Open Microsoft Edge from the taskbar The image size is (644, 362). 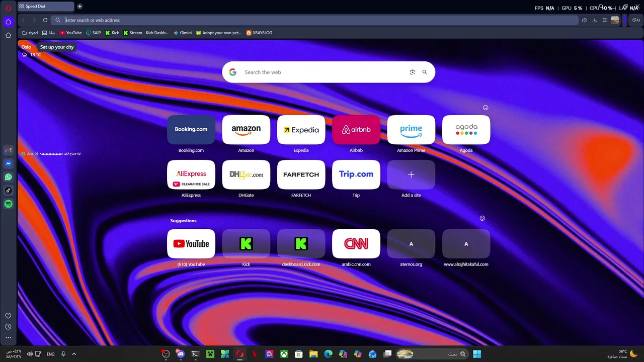click(x=328, y=354)
